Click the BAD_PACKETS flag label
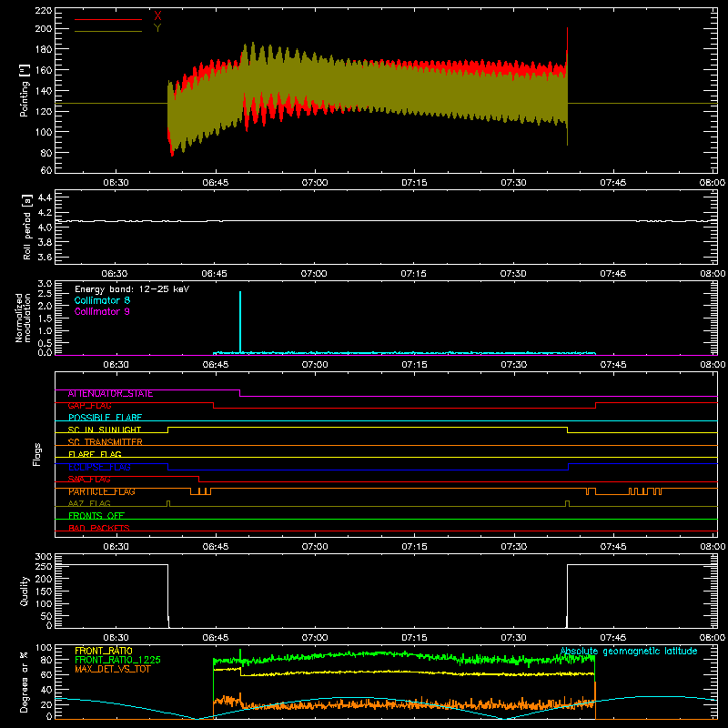 (x=99, y=528)
